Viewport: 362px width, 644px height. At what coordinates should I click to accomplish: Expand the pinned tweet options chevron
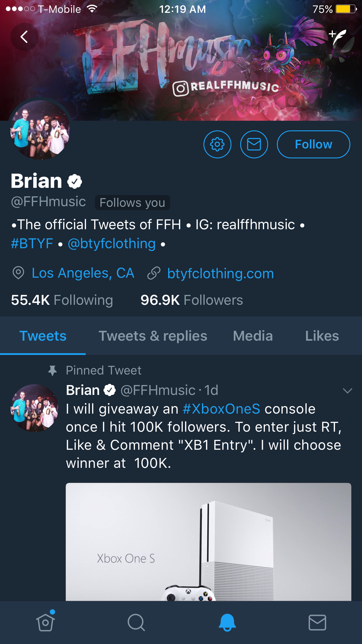347,391
